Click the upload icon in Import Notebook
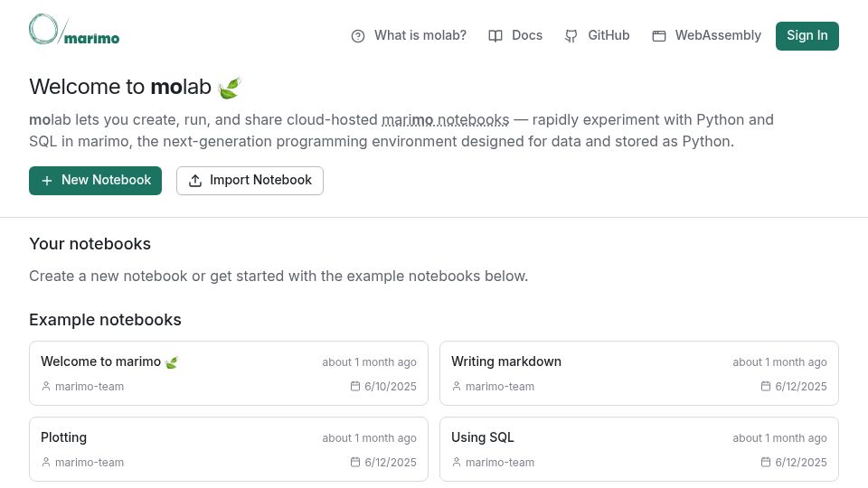This screenshot has width=868, height=488. pos(195,181)
